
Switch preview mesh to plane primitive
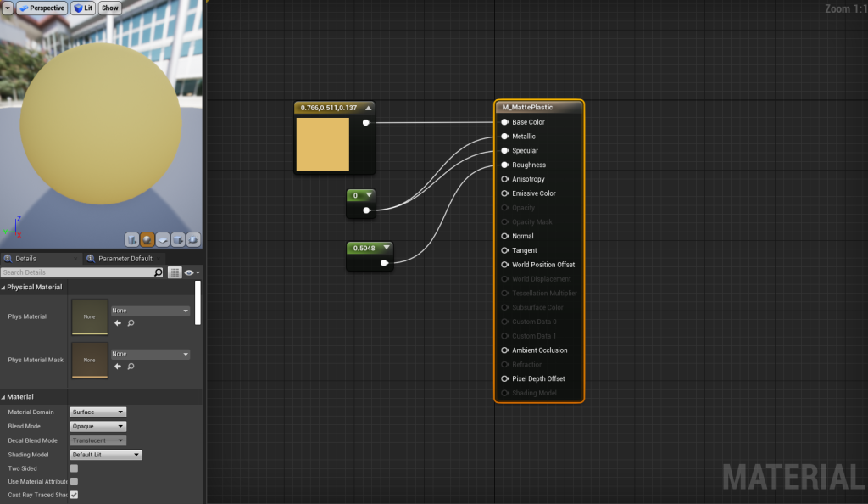coord(163,239)
